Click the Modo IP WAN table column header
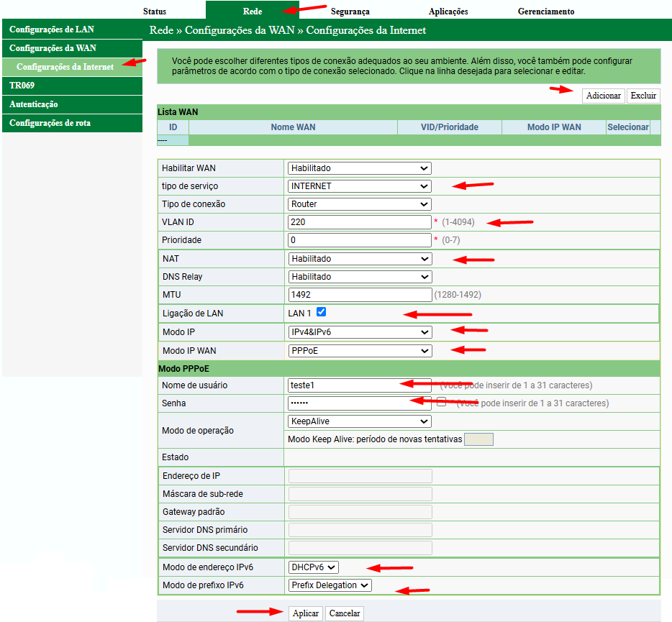The width and height of the screenshot is (672, 622). (554, 127)
